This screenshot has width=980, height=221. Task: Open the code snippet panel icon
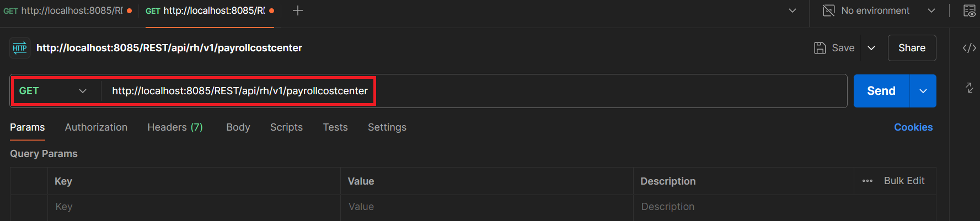(x=969, y=48)
